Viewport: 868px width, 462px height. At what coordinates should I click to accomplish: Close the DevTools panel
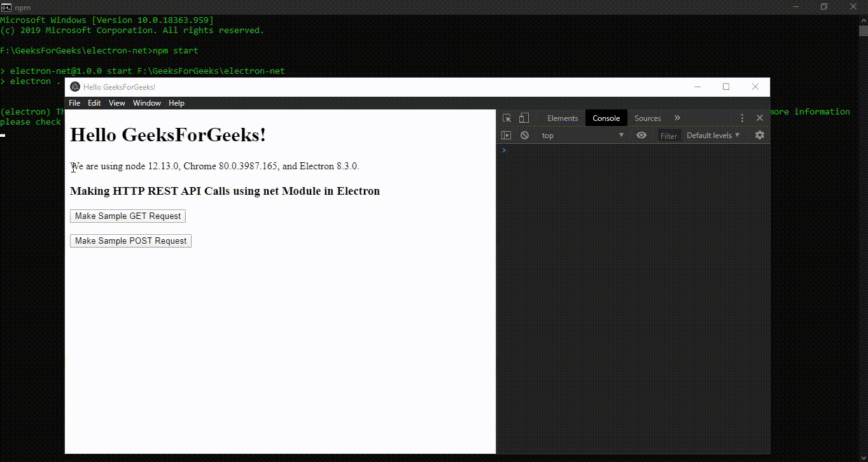point(759,118)
